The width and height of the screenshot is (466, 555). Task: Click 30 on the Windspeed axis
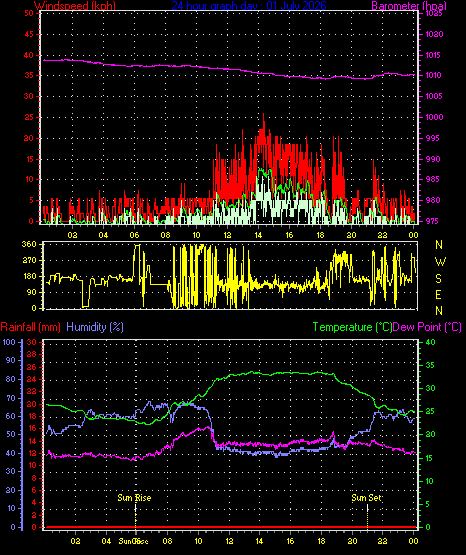coord(29,96)
